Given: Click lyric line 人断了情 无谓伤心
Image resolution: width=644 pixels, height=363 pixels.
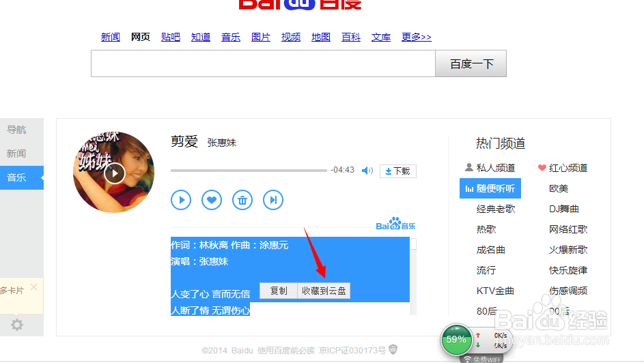Looking at the screenshot, I should (210, 310).
